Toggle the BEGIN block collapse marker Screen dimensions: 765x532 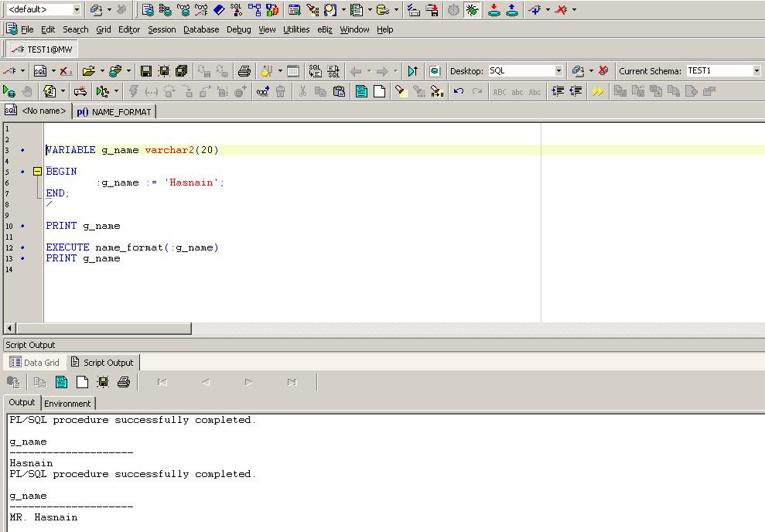pos(36,171)
